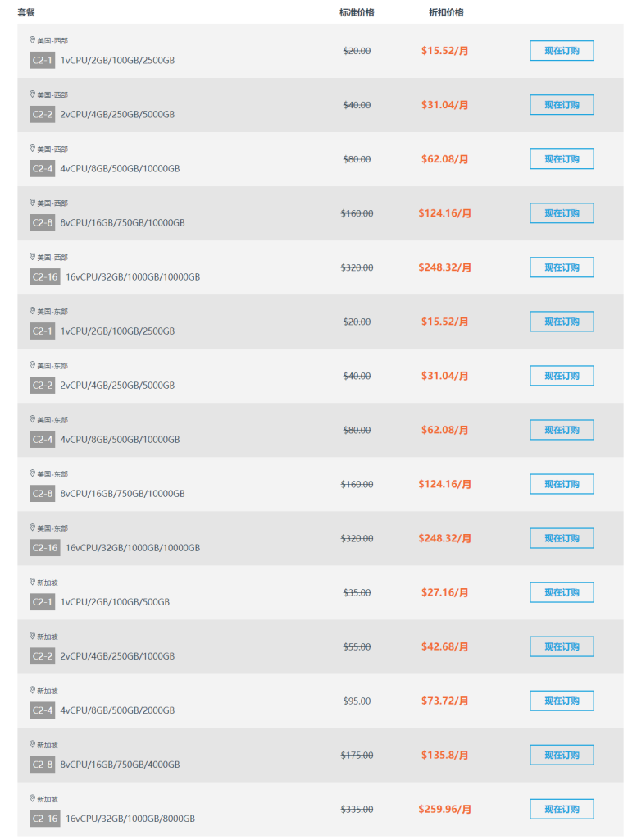Click the C2-2 badge in 新加坡 row
637x840 pixels.
(43, 656)
